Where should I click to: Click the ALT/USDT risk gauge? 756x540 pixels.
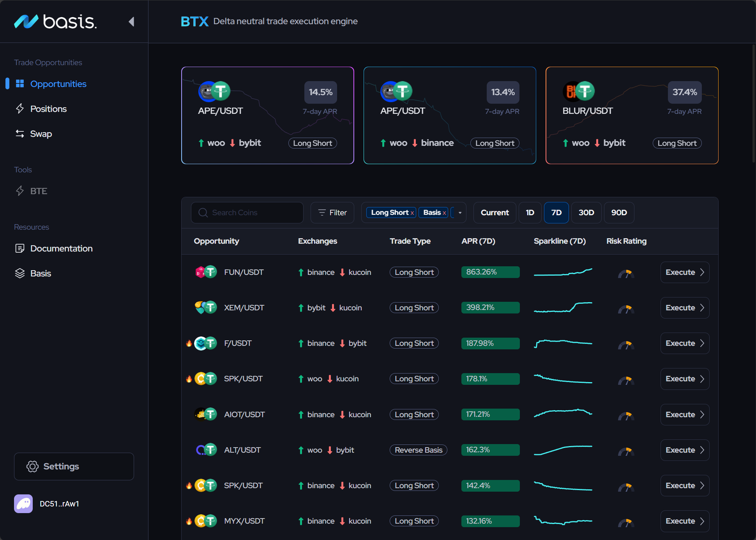pyautogui.click(x=626, y=451)
